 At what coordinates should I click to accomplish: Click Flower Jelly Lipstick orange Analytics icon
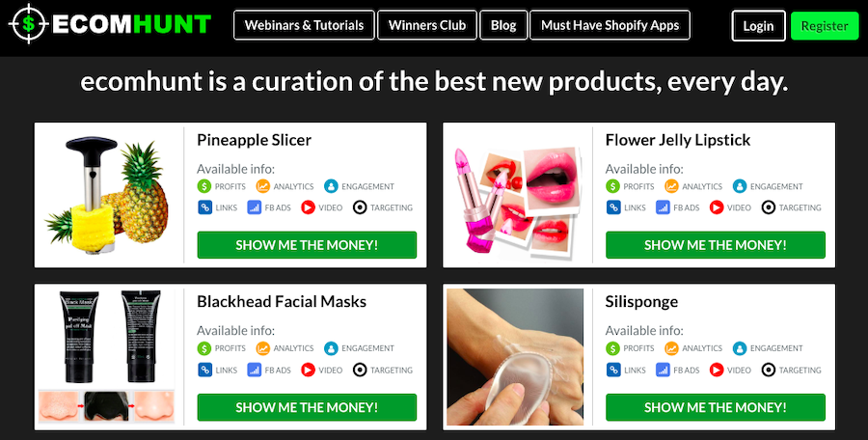pos(671,186)
